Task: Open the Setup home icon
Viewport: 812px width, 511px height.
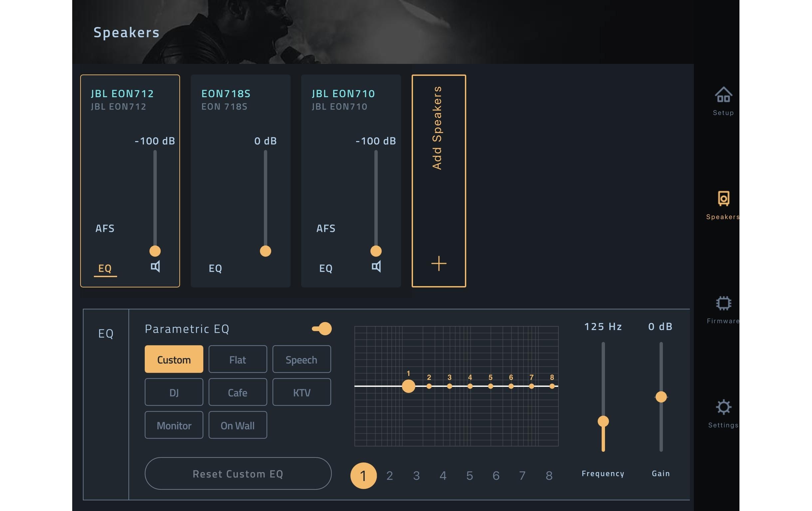Action: (x=723, y=95)
